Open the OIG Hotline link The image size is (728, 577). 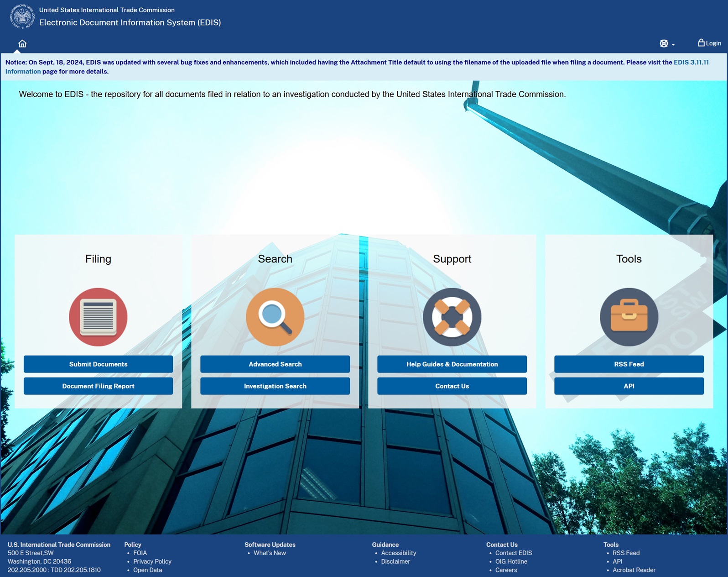pyautogui.click(x=511, y=561)
